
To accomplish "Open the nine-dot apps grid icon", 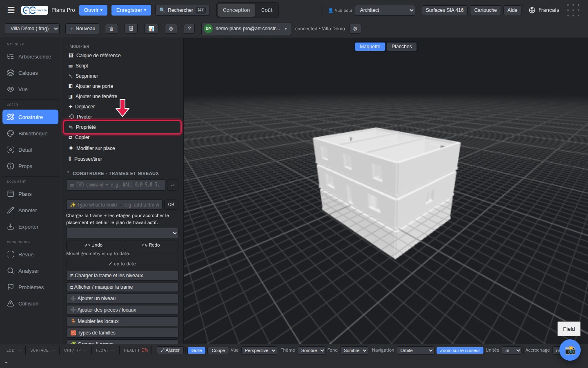I will (x=573, y=10).
